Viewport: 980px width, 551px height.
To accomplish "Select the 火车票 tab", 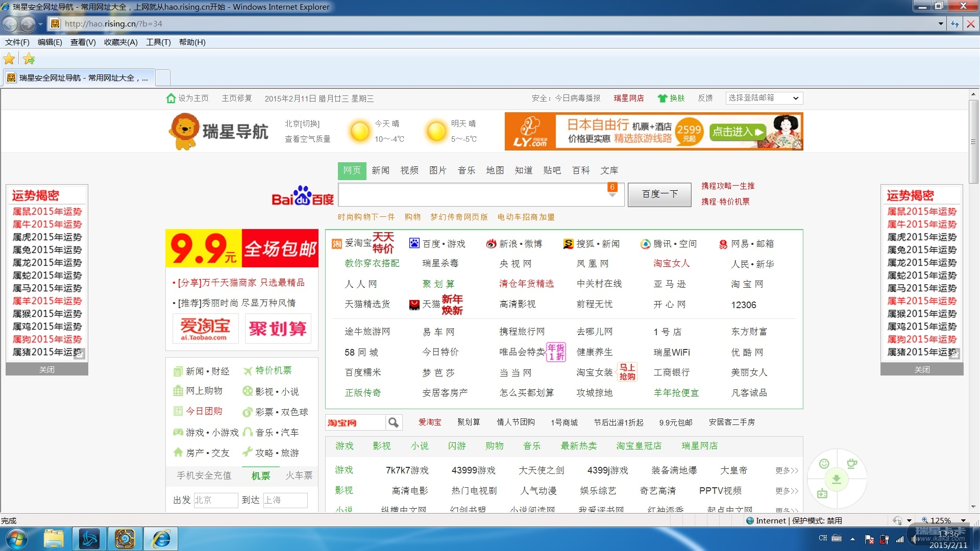I will pos(299,475).
